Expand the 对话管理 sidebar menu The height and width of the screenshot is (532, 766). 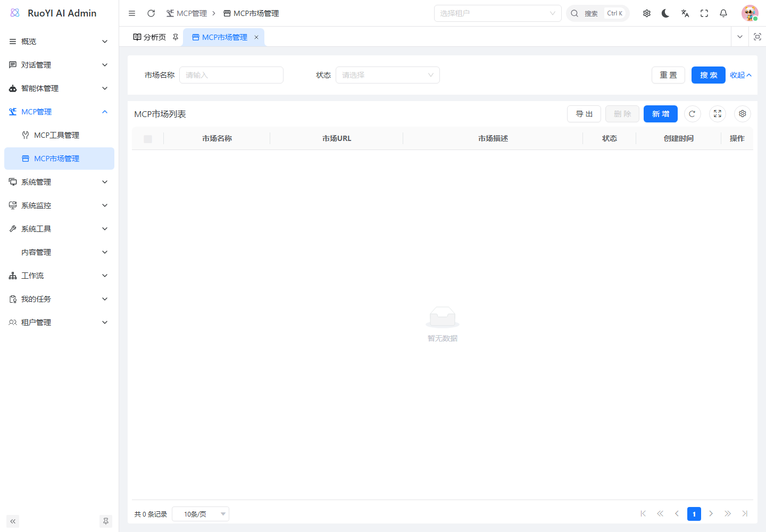(x=59, y=65)
